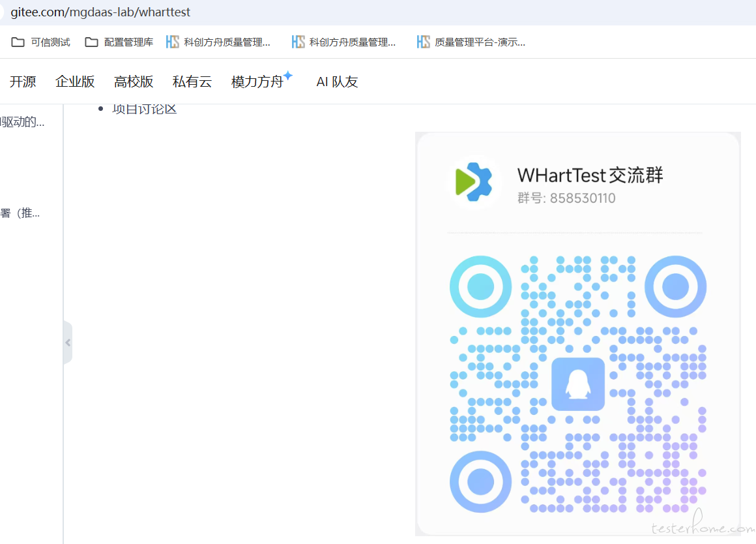
Task: Click the cyan top-left QR finder circle
Action: coord(480,286)
